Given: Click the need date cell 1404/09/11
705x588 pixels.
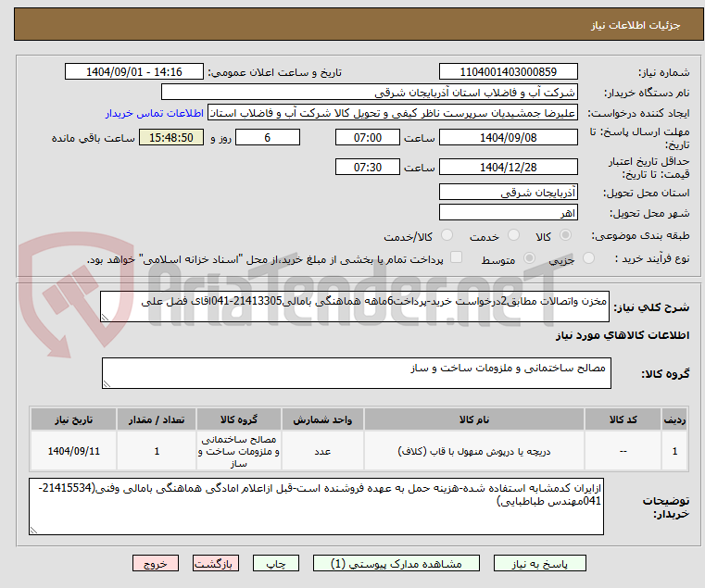Looking at the screenshot, I should point(74,451).
